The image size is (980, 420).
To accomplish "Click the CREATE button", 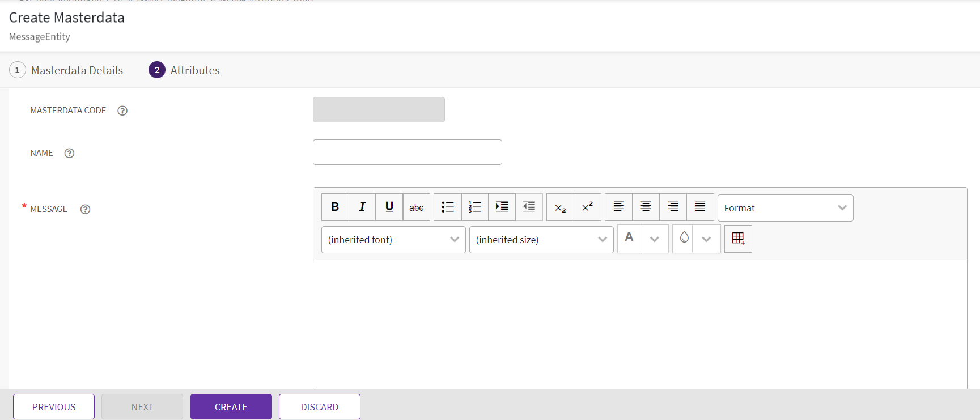I will pos(231,407).
